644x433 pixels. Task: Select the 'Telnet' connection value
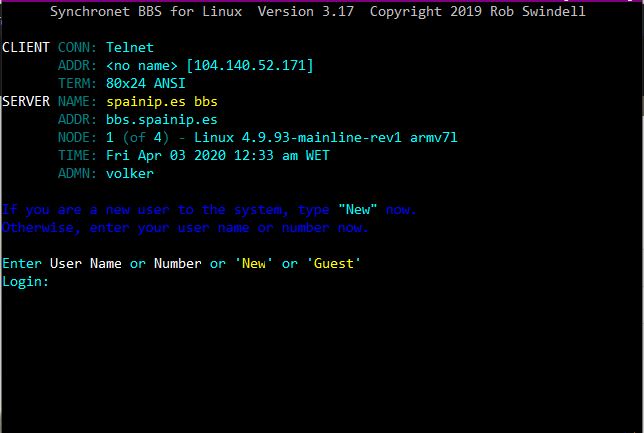(130, 47)
